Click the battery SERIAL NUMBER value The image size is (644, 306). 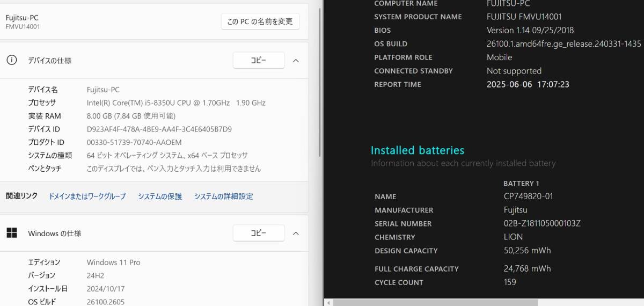coord(542,223)
